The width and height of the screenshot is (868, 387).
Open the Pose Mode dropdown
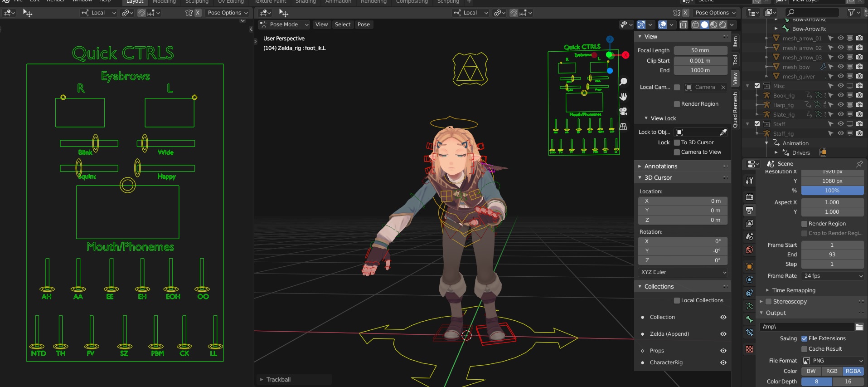(x=284, y=24)
